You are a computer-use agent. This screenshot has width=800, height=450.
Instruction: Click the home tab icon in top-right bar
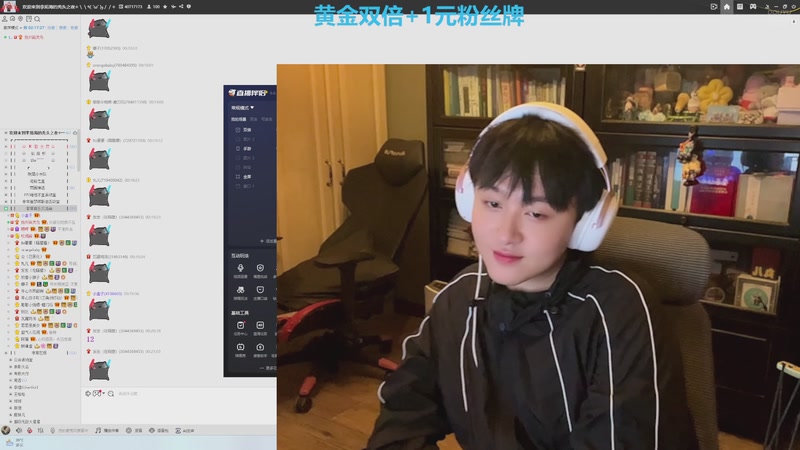tap(727, 7)
